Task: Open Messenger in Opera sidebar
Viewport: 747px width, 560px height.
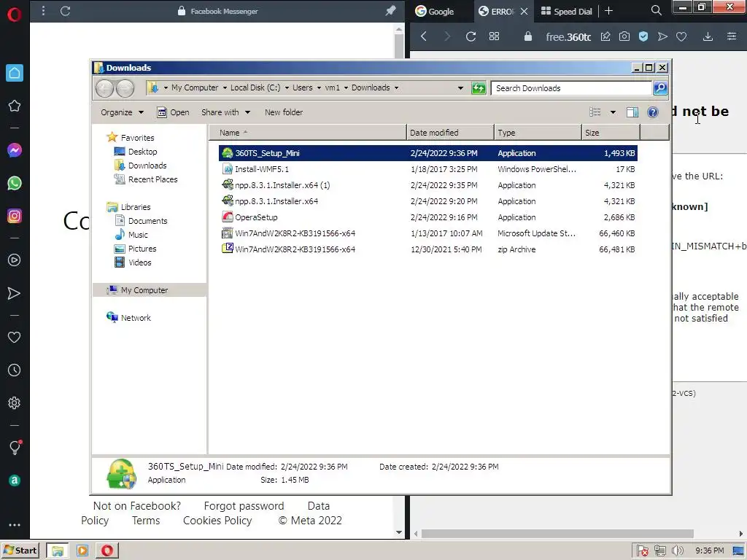Action: click(x=15, y=150)
